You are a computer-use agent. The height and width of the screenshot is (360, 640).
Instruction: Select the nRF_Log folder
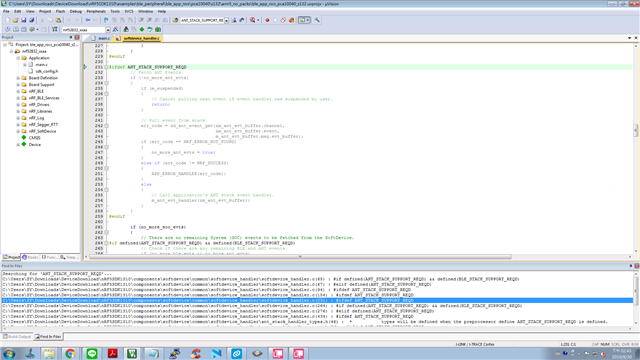pos(36,118)
